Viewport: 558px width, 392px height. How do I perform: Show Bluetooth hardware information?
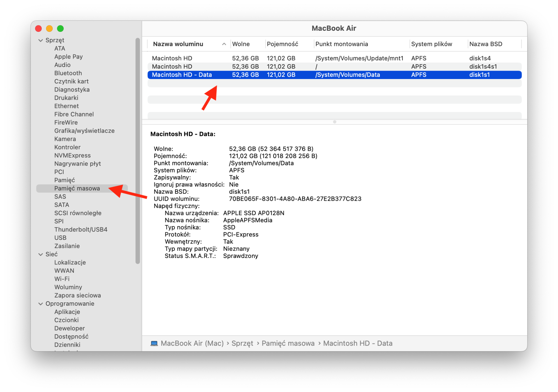68,73
